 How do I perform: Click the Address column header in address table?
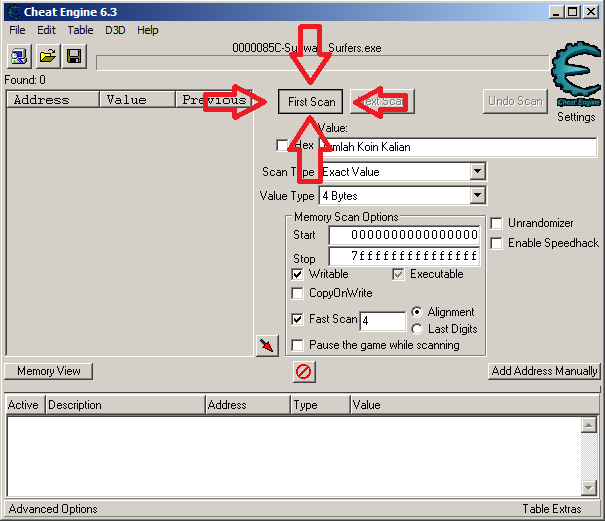coord(248,405)
